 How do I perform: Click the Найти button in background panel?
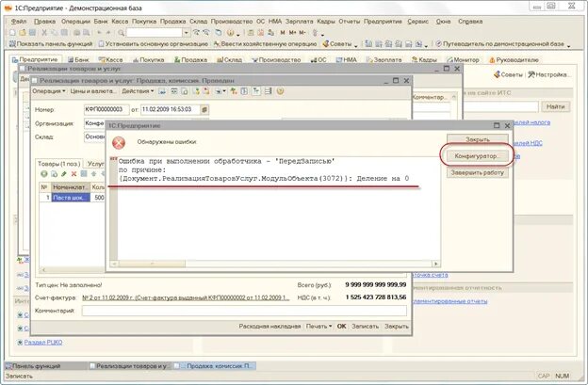click(x=555, y=106)
